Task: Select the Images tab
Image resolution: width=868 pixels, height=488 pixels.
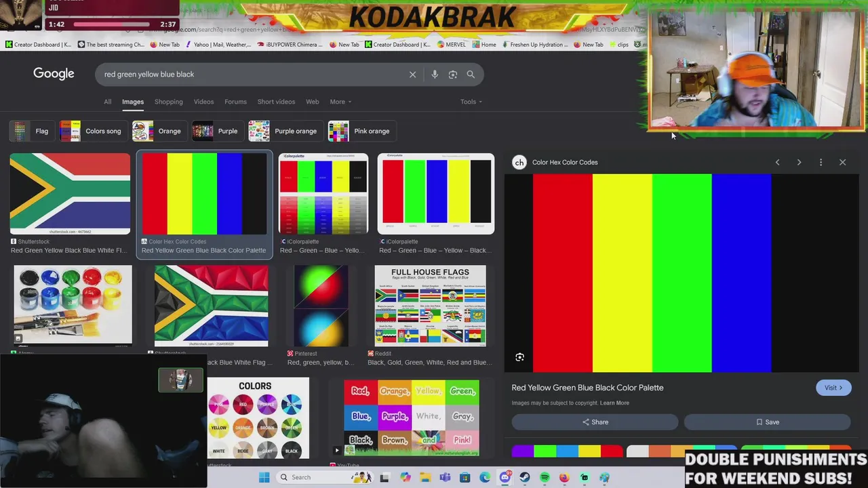Action: tap(133, 102)
